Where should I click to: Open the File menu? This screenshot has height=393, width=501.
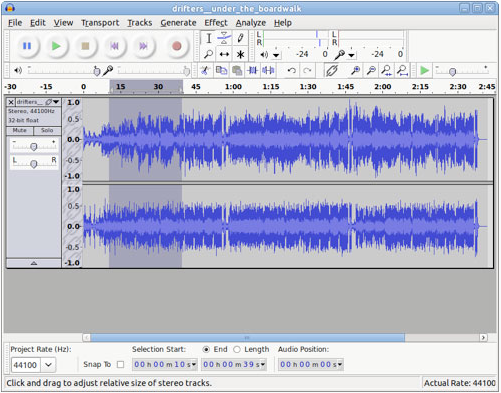15,23
